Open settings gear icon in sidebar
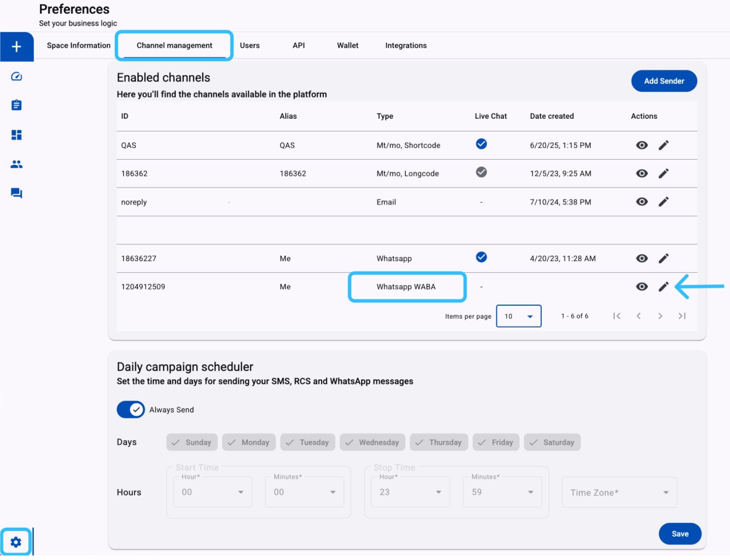 pyautogui.click(x=16, y=542)
